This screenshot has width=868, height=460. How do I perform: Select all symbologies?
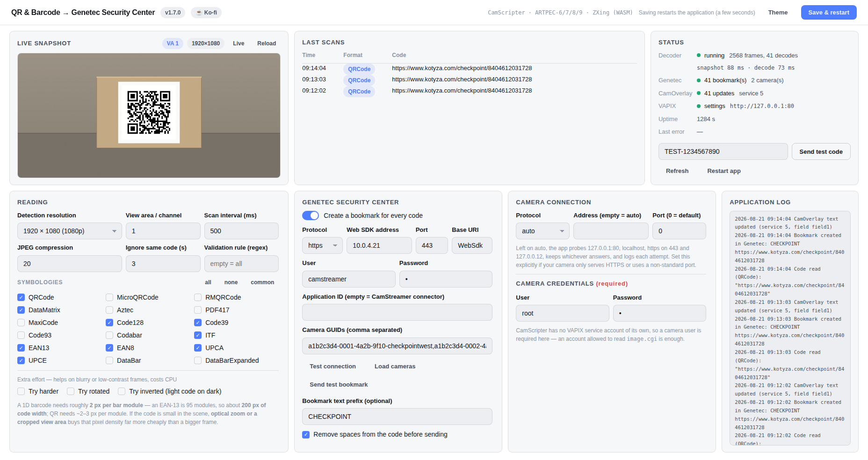tap(208, 282)
